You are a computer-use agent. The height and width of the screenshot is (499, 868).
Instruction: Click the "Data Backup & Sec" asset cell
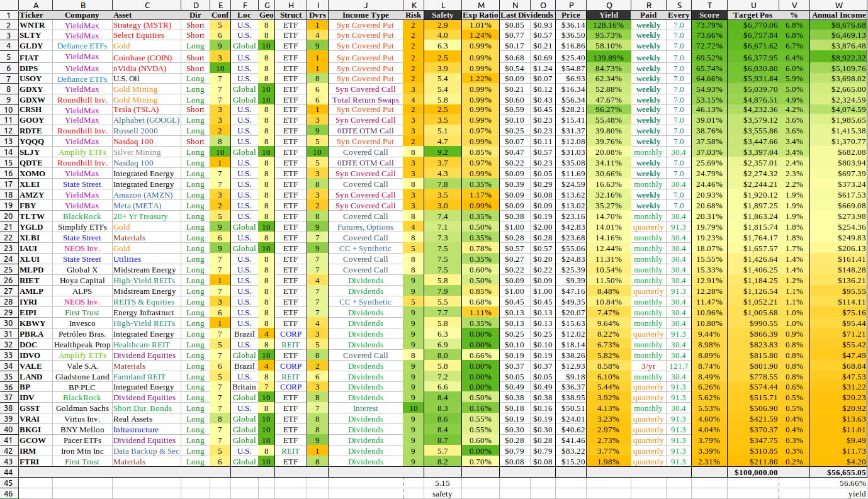pyautogui.click(x=147, y=451)
